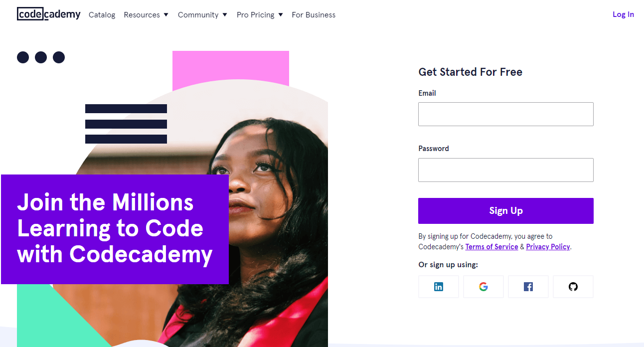This screenshot has height=347, width=644.
Task: Focus the Email input field
Action: pos(506,114)
